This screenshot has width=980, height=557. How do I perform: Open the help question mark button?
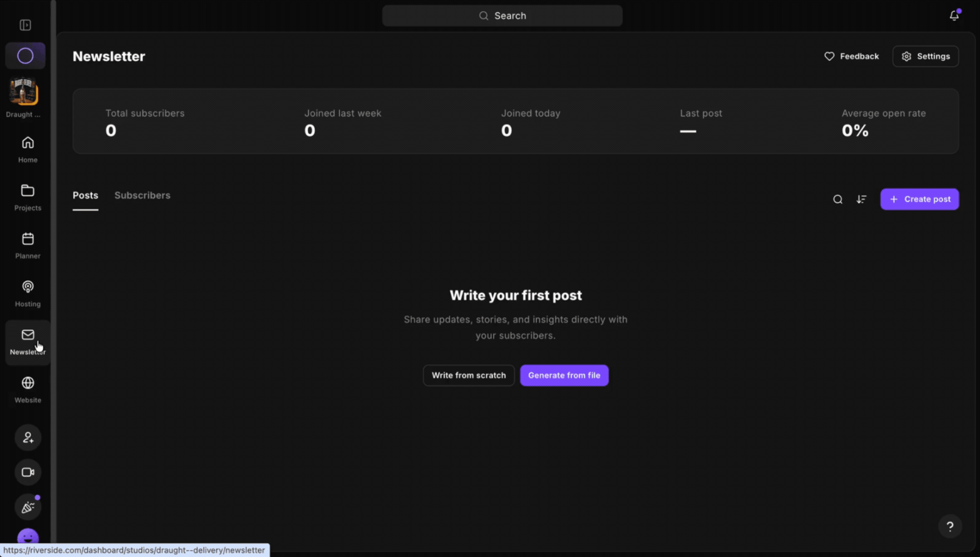pyautogui.click(x=950, y=526)
